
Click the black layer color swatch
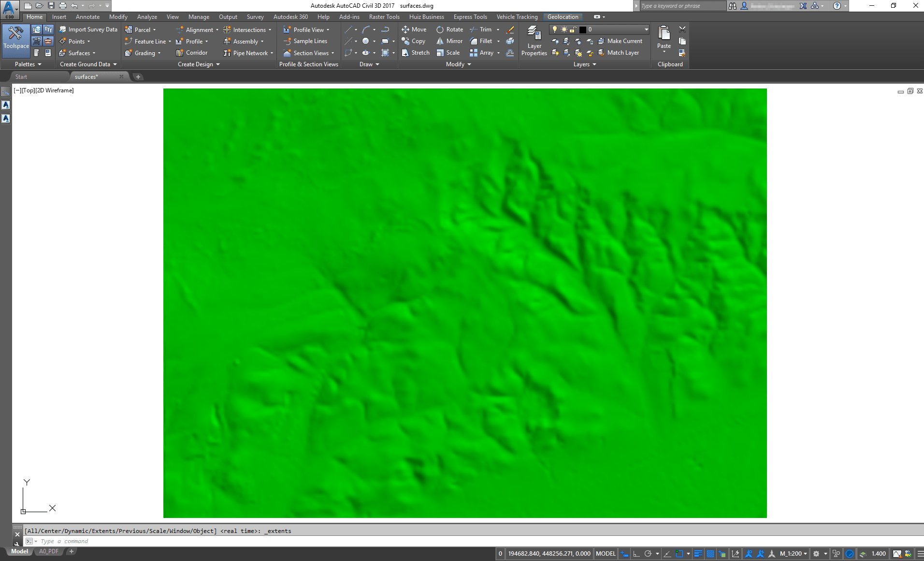tap(583, 30)
